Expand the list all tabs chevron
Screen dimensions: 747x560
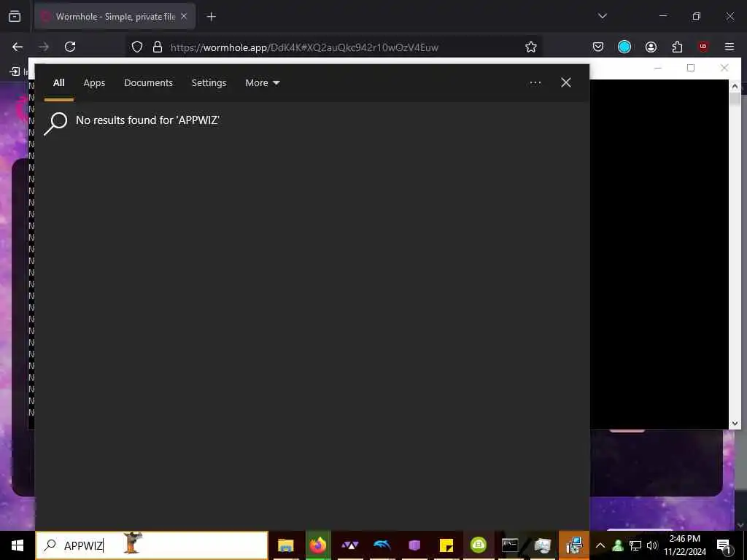pos(602,16)
